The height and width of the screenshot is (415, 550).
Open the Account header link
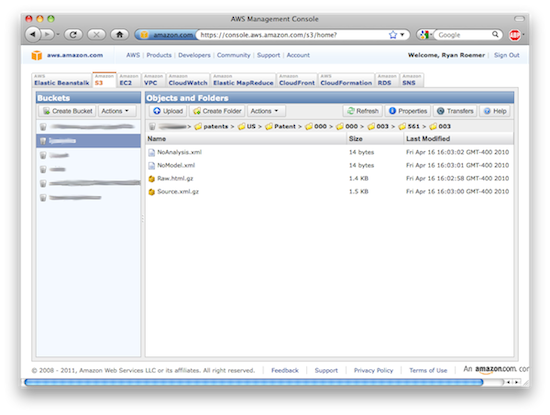(x=298, y=55)
